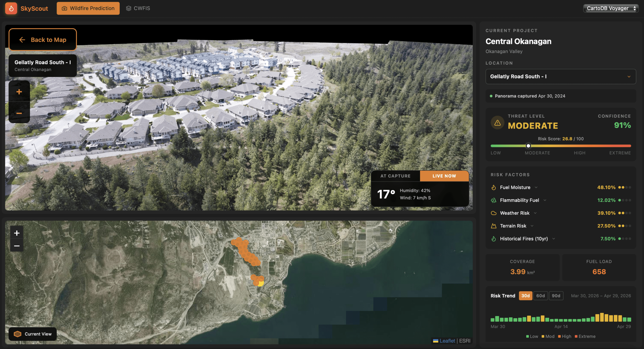Expand the Fuel Moisture chevron
Viewport: 644px width, 349px height.
point(536,187)
